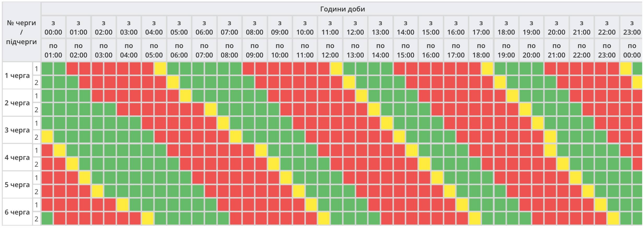Click subqueue 2 label of '4 черга'
Screen dimensions: 644x230
(37, 164)
